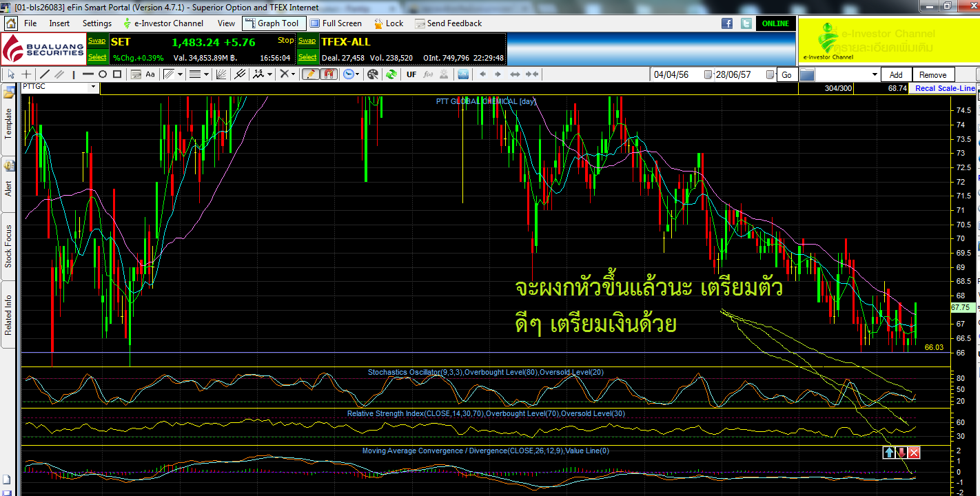The width and height of the screenshot is (980, 496).
Task: Open the end date 28/06/57 calendar picker
Action: 769,74
